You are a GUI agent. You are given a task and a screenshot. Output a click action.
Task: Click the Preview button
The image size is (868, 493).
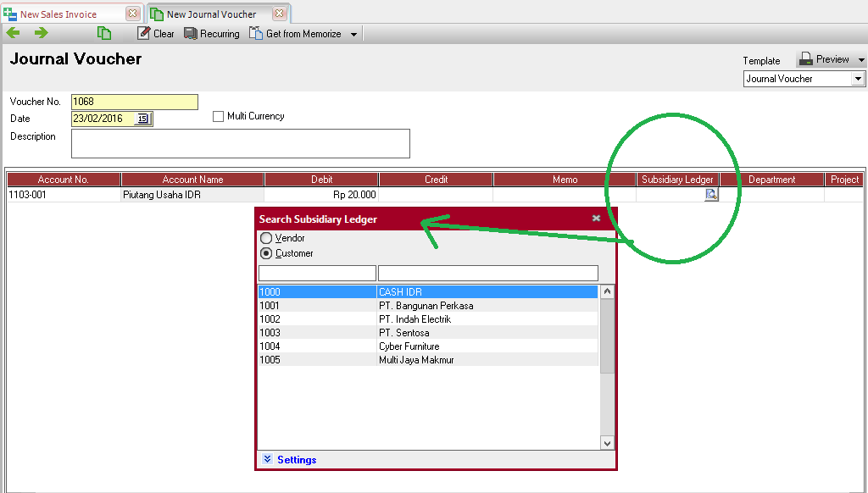tap(823, 59)
